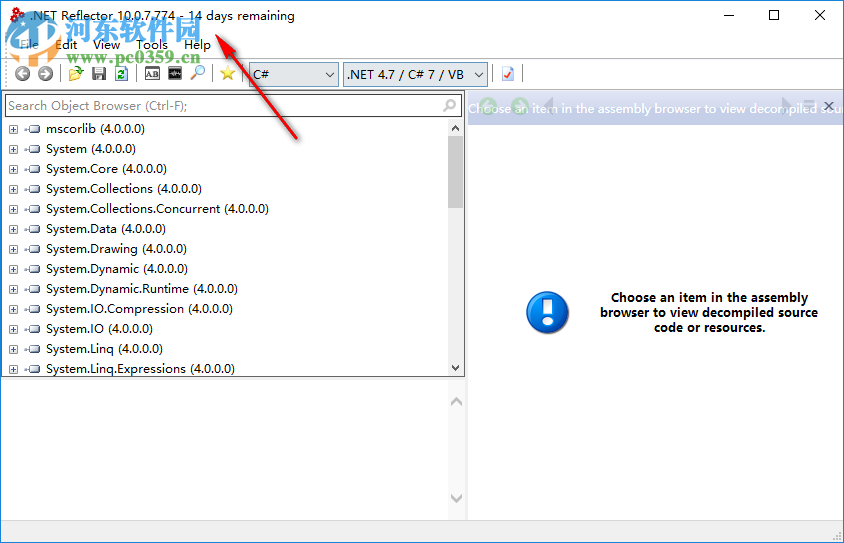Open the Help menu
Screen dimensions: 844x543
pos(197,45)
